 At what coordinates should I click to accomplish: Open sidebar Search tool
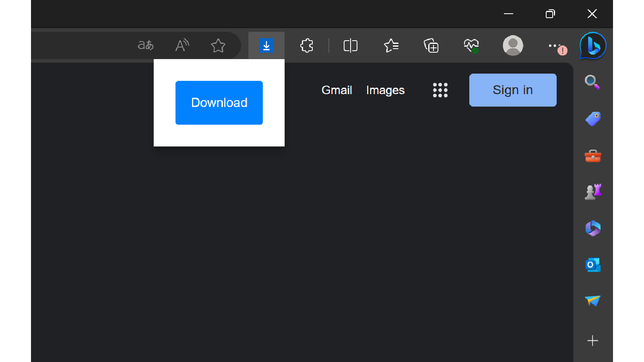point(592,82)
